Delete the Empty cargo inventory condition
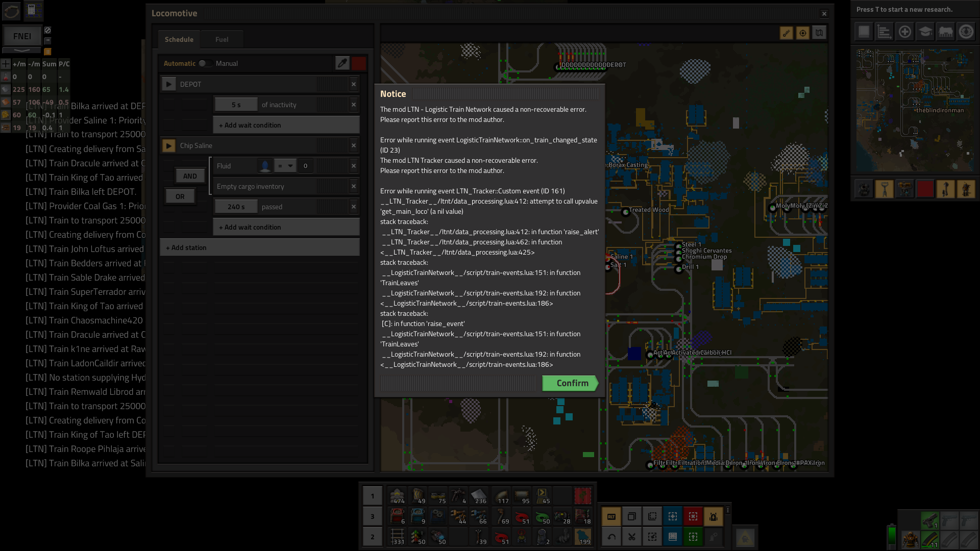980x551 pixels. click(x=354, y=186)
